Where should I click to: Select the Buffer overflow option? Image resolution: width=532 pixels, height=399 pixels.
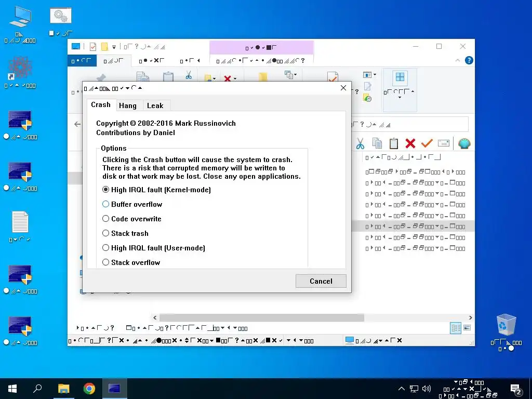pos(132,204)
